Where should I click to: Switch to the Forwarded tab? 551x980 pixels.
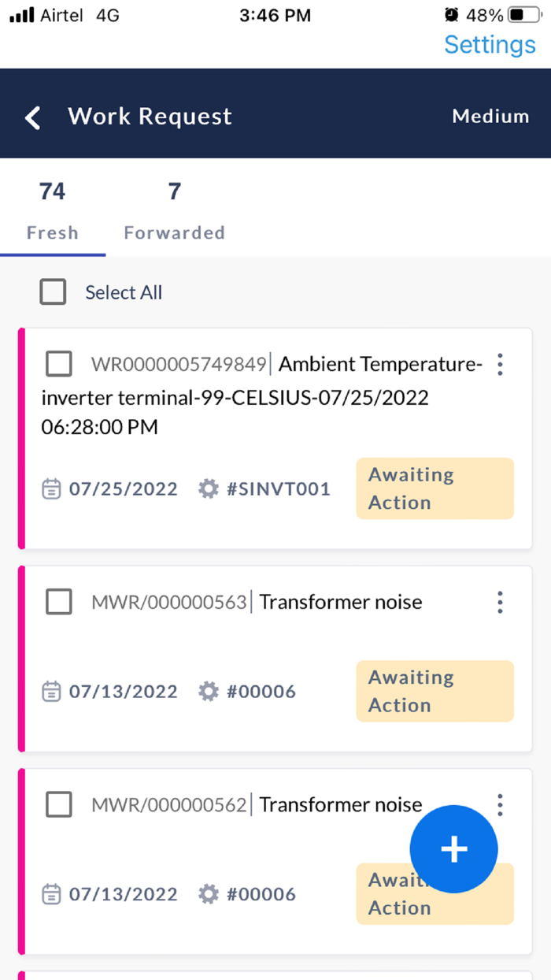pos(174,211)
